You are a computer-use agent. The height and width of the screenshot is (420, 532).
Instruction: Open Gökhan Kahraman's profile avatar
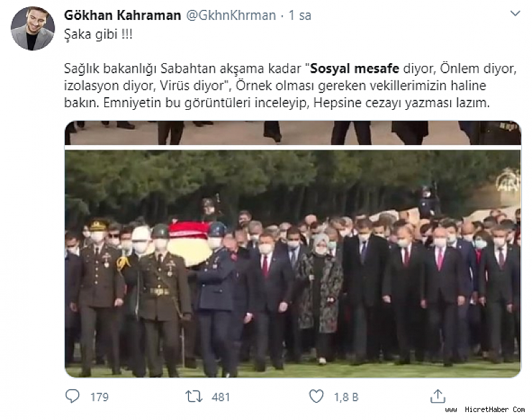click(33, 29)
